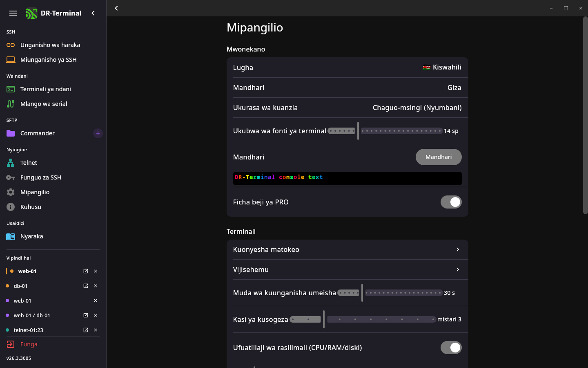
Task: Click the Funga label
Action: [29, 344]
